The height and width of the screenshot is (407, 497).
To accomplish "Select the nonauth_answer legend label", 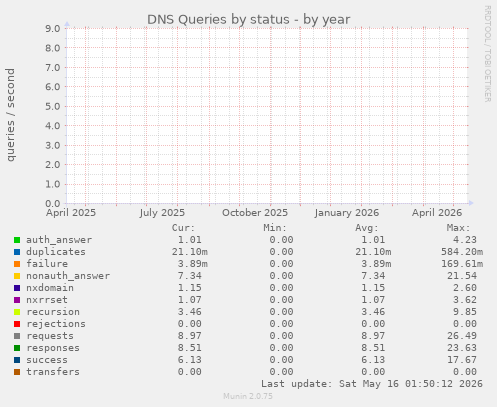I will 68,276.
